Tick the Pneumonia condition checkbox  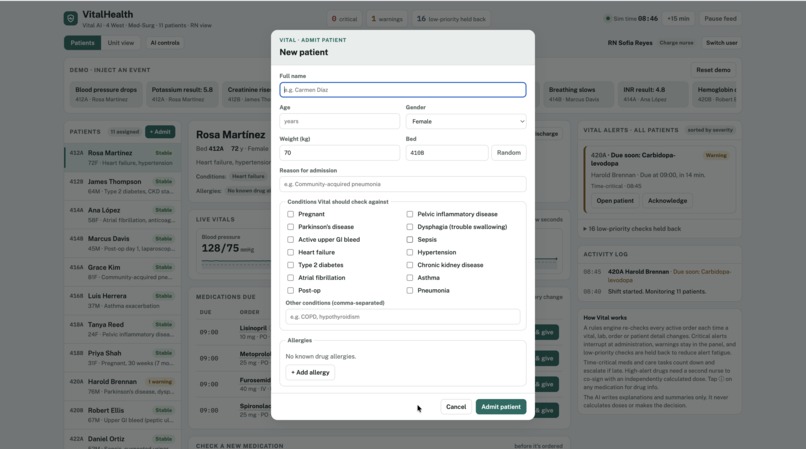tap(410, 291)
